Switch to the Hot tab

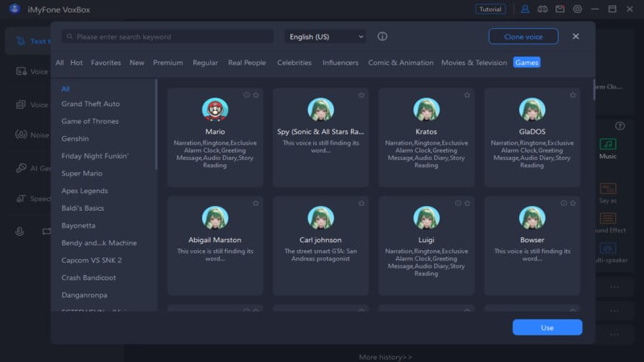click(76, 63)
